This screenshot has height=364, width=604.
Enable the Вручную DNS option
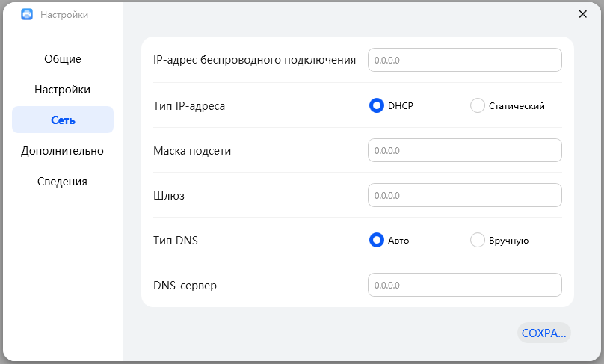pos(478,240)
